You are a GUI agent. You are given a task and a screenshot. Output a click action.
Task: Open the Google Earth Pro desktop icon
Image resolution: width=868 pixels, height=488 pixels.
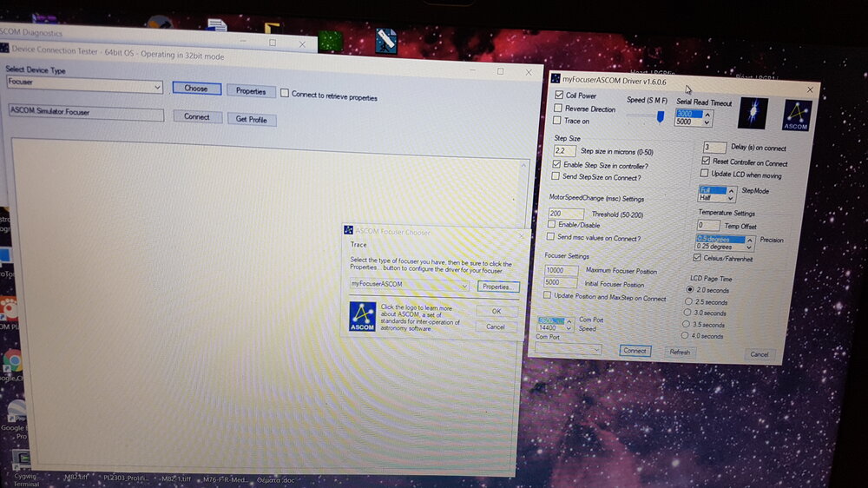16,411
